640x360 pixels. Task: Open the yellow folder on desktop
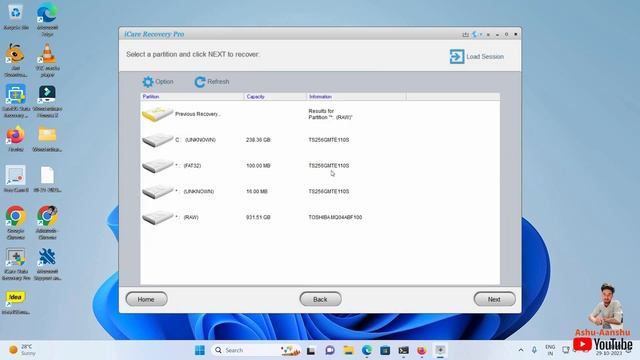[x=47, y=139]
